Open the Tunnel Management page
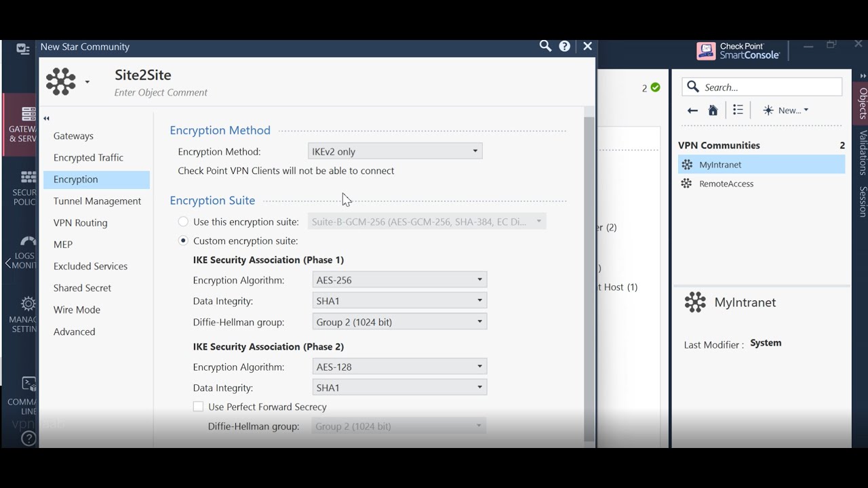Viewport: 868px width, 488px height. point(96,201)
